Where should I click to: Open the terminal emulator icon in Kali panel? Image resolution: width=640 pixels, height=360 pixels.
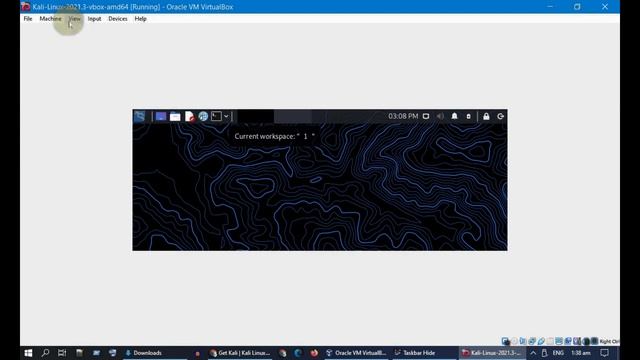coord(216,116)
